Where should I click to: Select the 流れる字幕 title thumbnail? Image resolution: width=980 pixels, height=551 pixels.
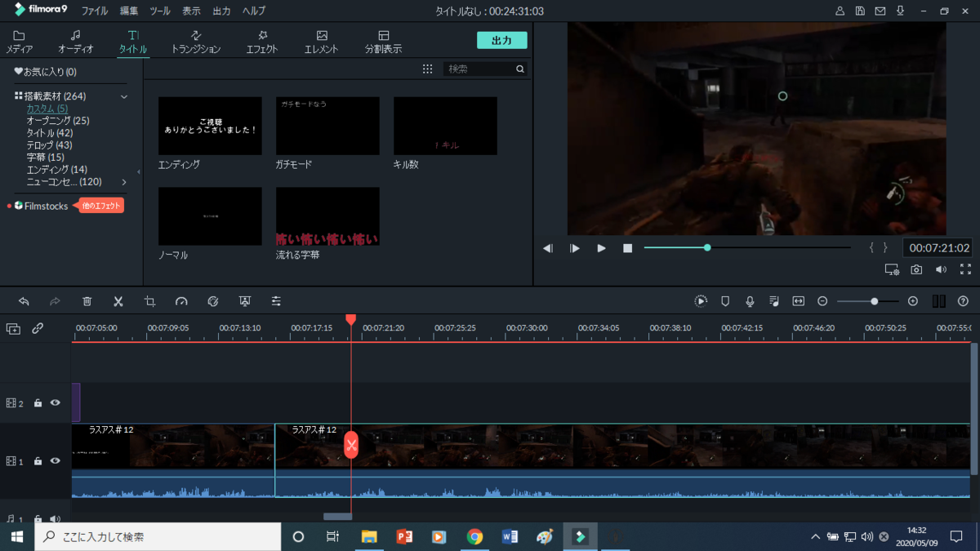click(x=327, y=216)
